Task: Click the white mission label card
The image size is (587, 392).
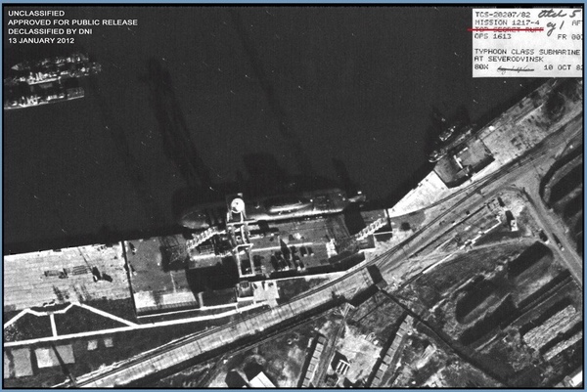Action: tap(527, 42)
